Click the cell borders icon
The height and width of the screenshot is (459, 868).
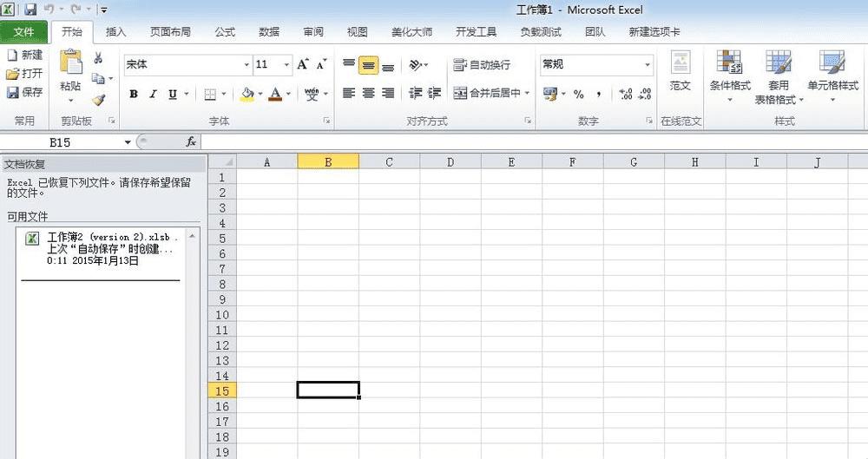(x=210, y=94)
